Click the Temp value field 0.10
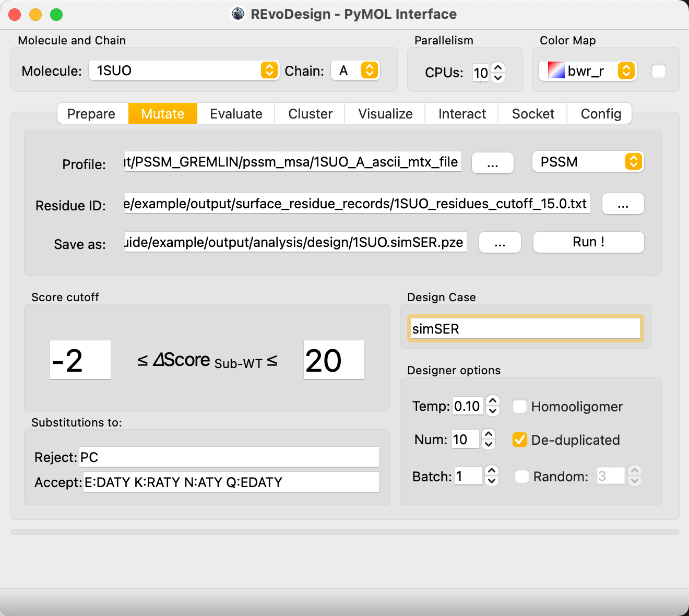689x616 pixels. coord(468,406)
